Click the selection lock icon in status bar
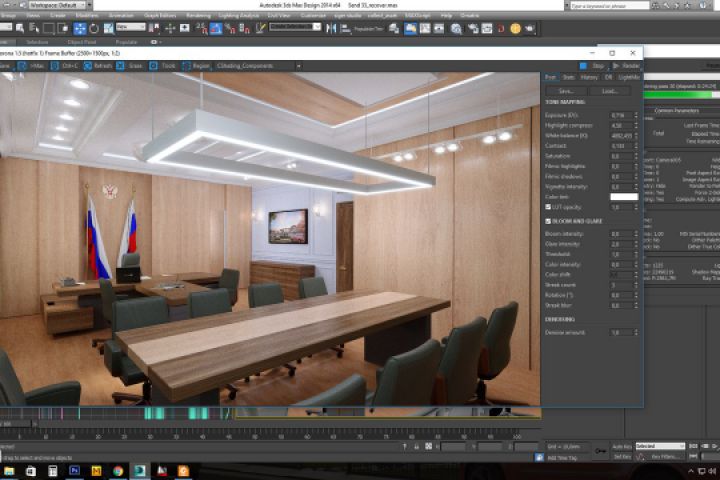This screenshot has height=480, width=720. (x=416, y=446)
